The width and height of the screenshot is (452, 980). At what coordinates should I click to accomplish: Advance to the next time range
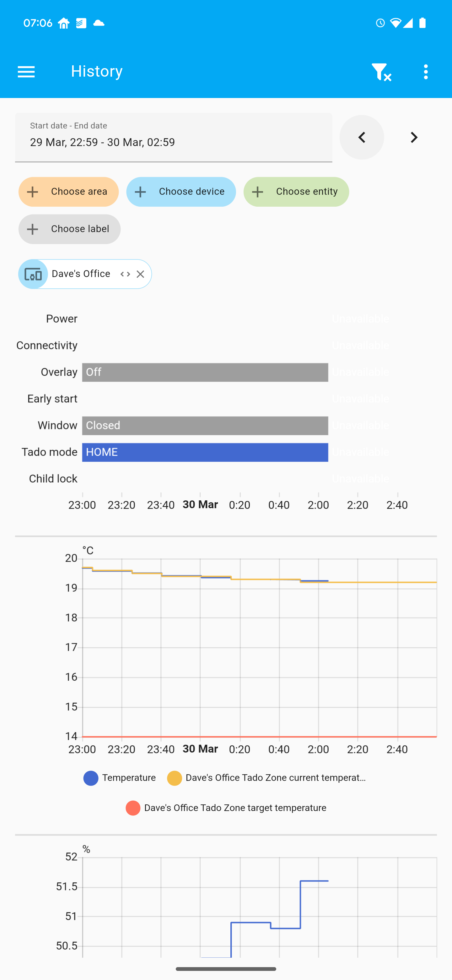[414, 137]
